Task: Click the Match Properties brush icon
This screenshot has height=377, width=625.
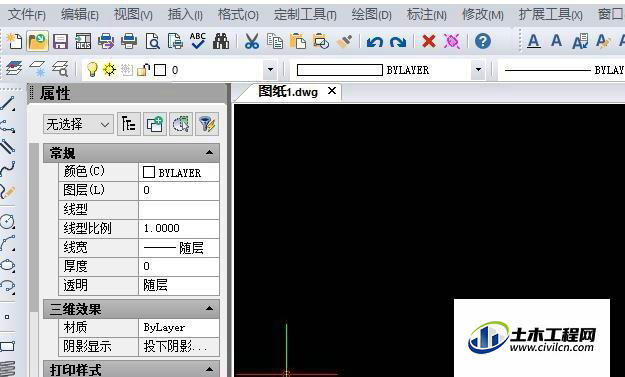Action: [344, 41]
